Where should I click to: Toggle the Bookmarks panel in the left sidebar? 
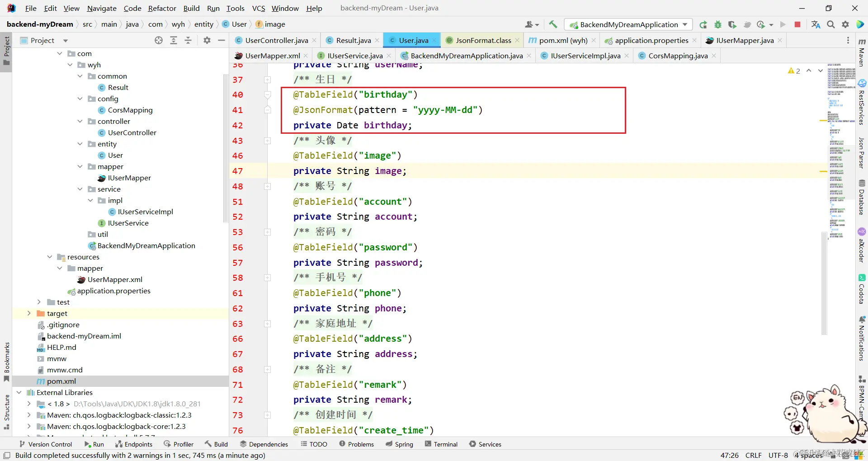tap(6, 362)
